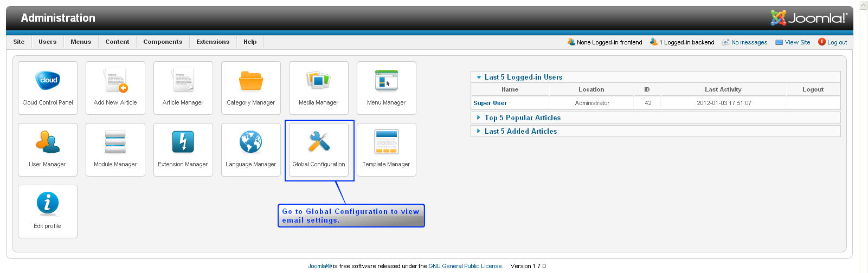The height and width of the screenshot is (273, 868).
Task: Click the logged-in backend user icon
Action: tap(654, 42)
